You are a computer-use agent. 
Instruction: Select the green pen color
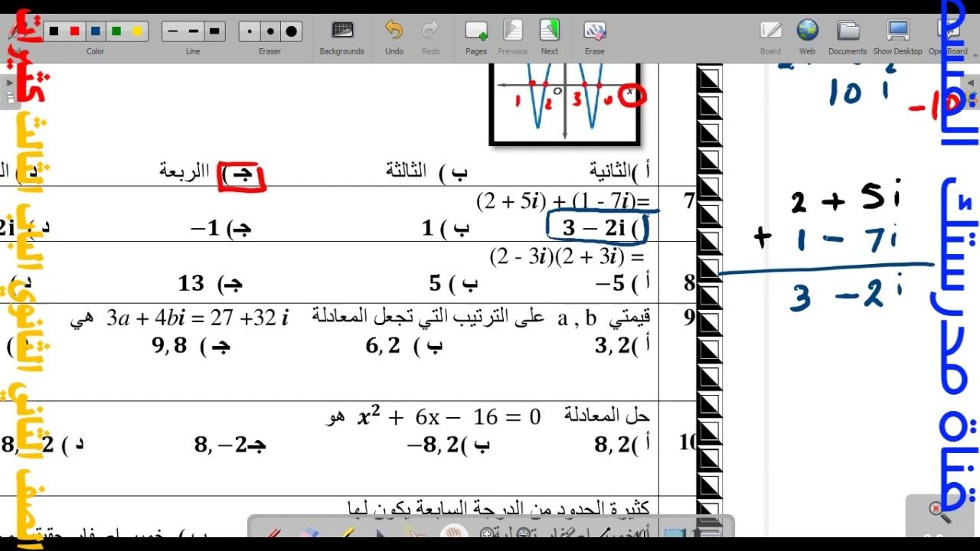click(x=116, y=31)
